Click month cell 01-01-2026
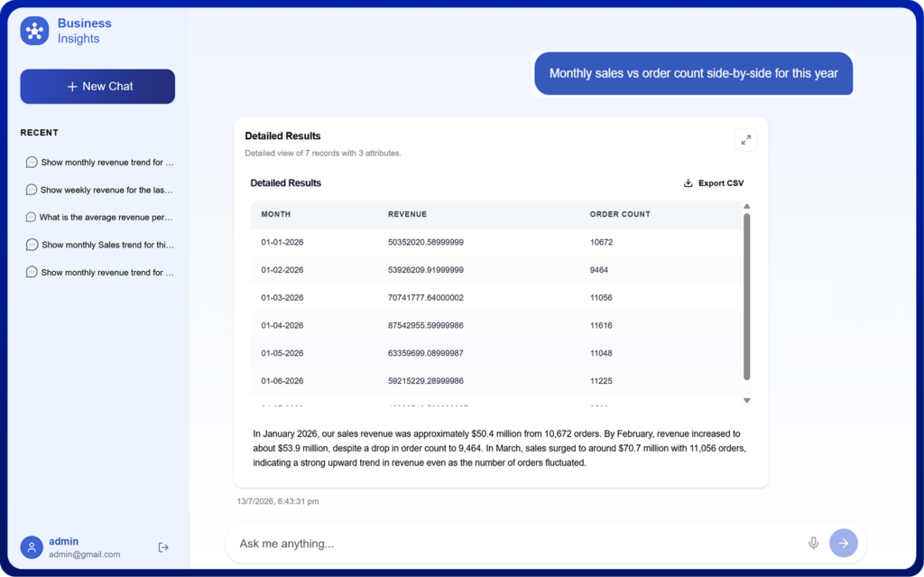Screen dimensions: 924x577 (282, 242)
